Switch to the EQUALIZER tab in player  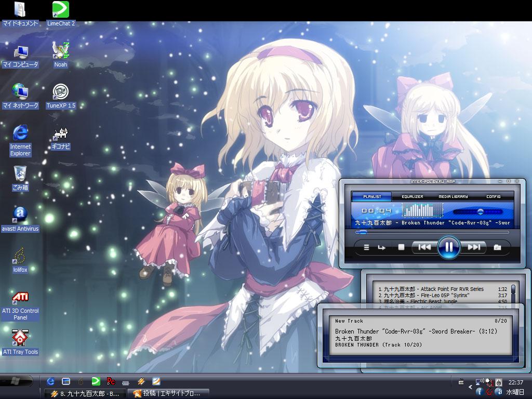coord(412,196)
